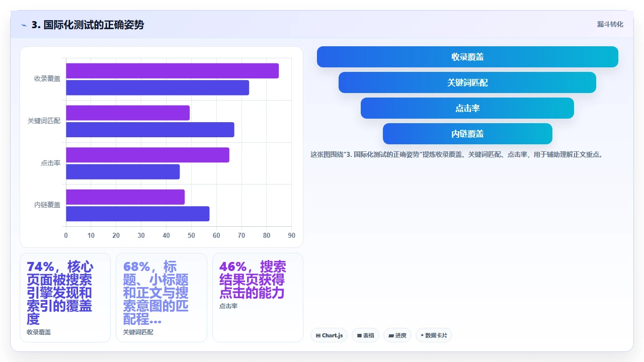Click the indigo 关键词匹配 bar
644x362 pixels.
click(x=150, y=130)
